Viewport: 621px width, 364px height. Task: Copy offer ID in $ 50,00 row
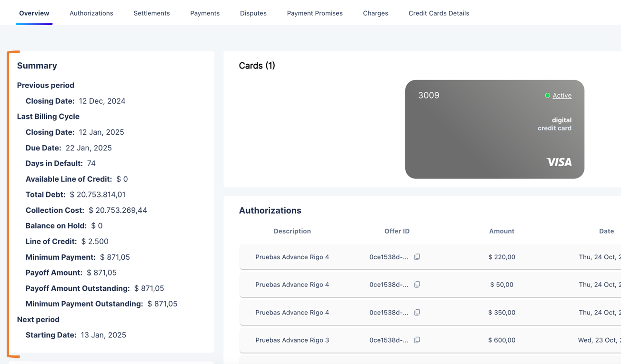point(417,285)
